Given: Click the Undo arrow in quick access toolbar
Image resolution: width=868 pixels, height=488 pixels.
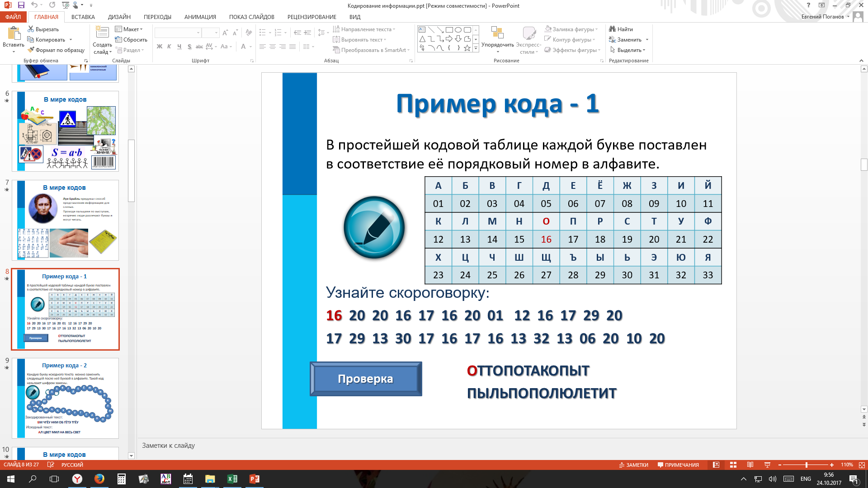Looking at the screenshot, I should [x=34, y=5].
